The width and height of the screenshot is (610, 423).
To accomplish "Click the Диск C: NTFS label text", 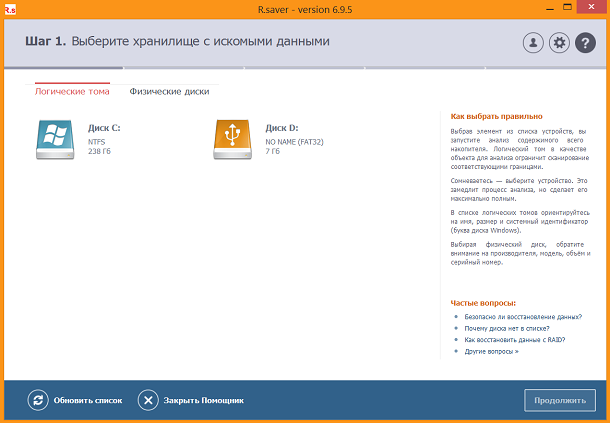I will 103,139.
